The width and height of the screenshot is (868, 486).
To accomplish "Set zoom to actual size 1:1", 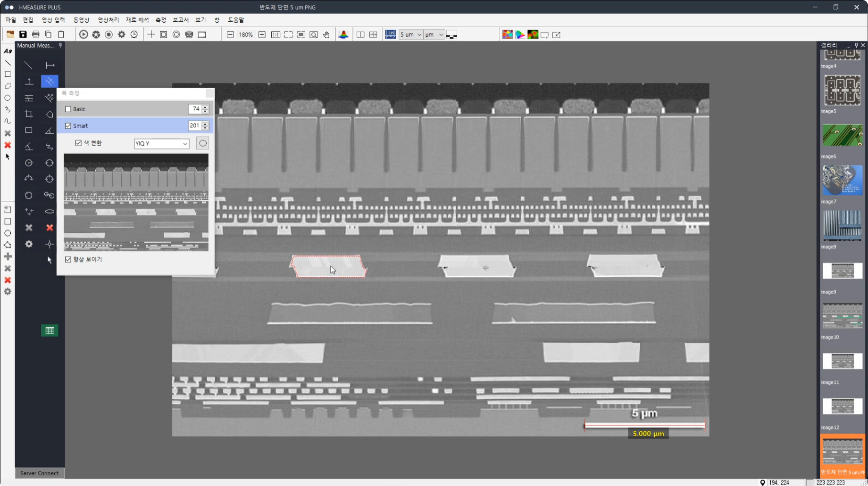I will (275, 34).
